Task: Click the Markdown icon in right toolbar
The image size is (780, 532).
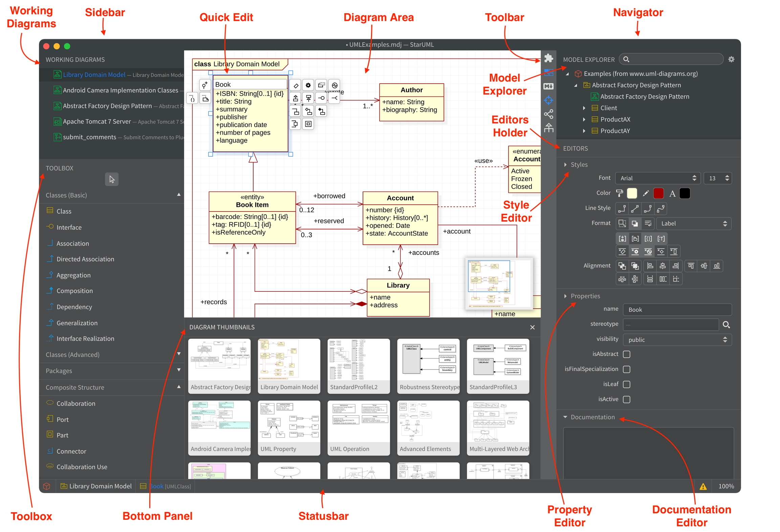Action: coord(548,86)
